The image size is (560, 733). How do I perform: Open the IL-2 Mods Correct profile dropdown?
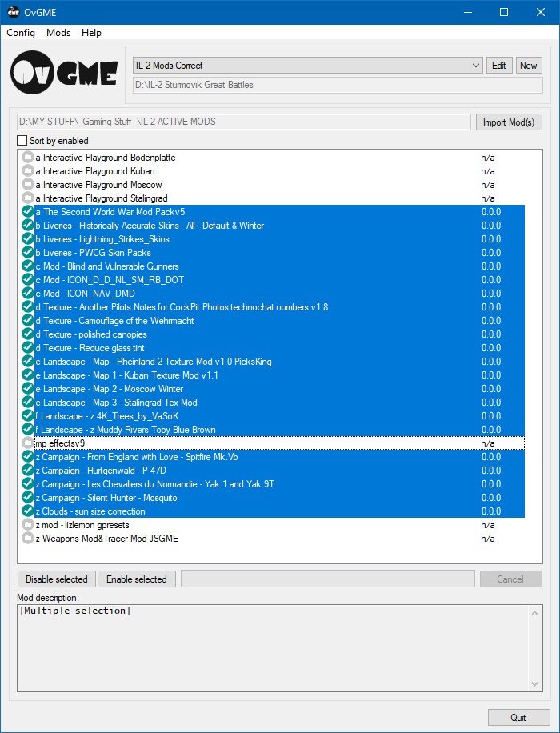[x=307, y=66]
